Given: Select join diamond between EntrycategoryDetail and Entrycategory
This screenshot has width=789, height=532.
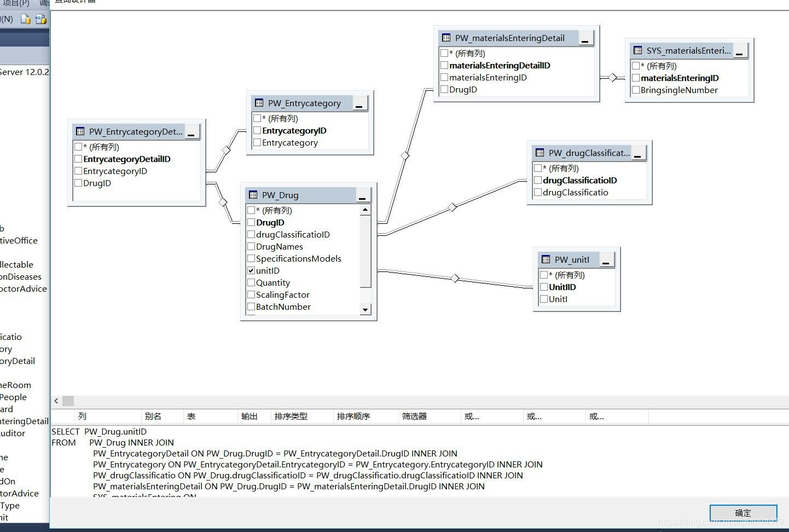Looking at the screenshot, I should pos(226,149).
